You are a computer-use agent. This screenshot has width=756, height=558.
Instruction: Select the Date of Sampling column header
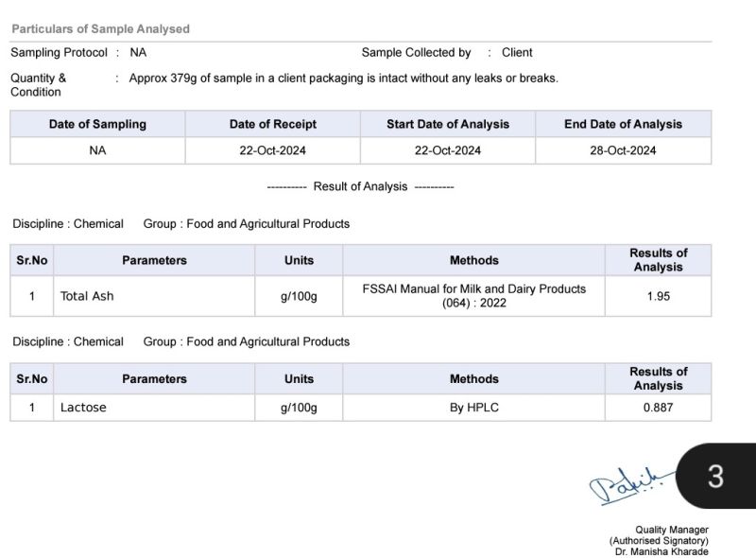pyautogui.click(x=97, y=124)
